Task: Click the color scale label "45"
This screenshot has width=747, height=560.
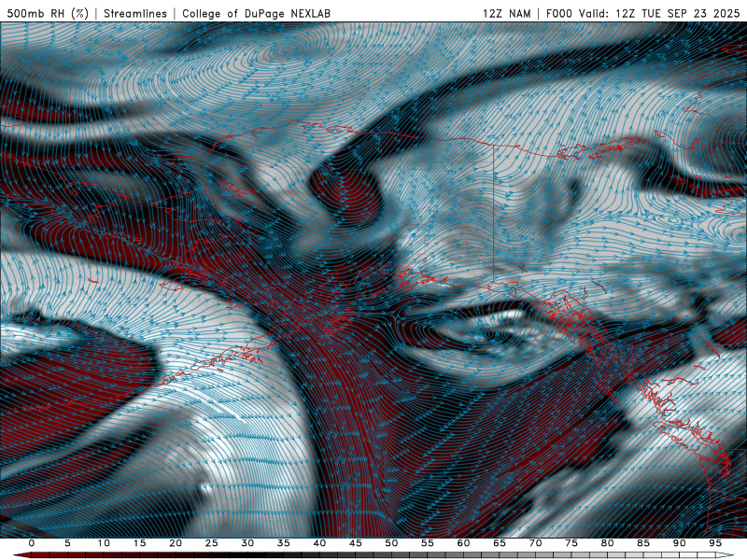Action: 356,543
